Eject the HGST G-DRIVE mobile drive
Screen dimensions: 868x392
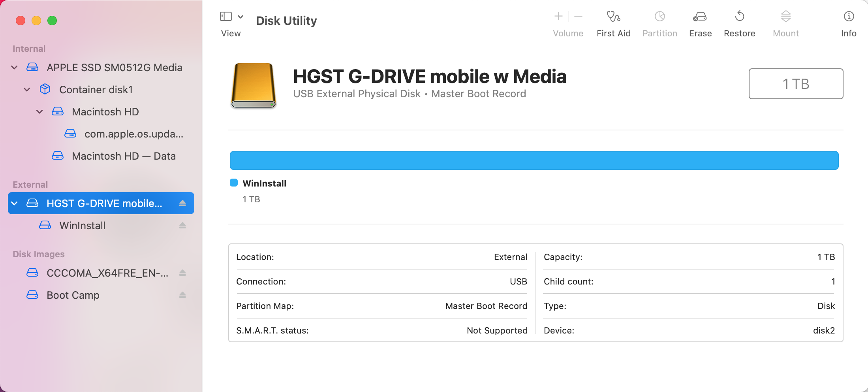[x=182, y=203]
